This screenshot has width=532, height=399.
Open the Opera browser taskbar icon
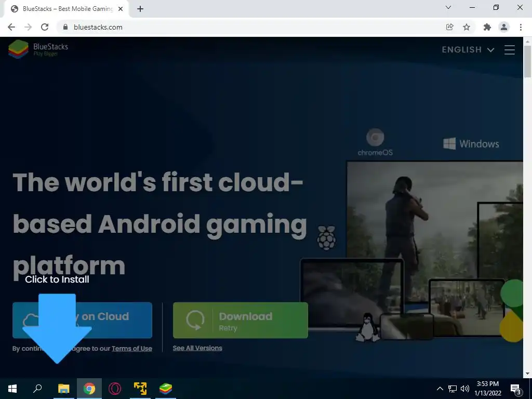coord(115,389)
